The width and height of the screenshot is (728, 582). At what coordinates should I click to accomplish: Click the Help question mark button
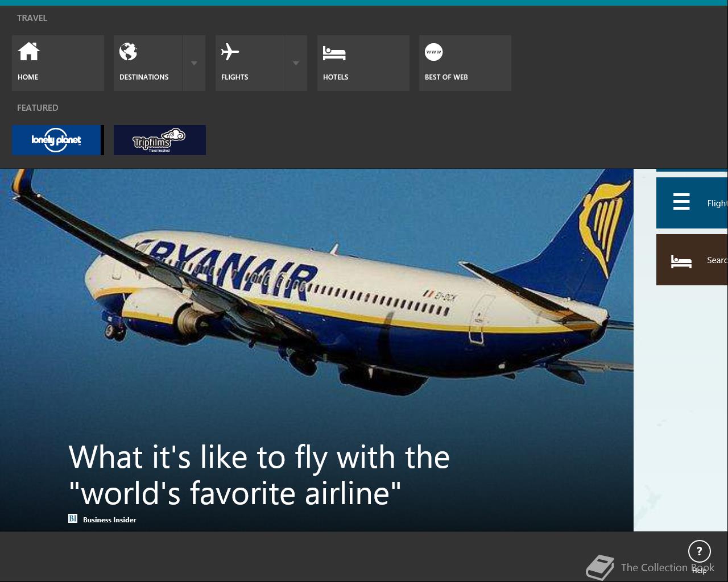[x=700, y=551]
